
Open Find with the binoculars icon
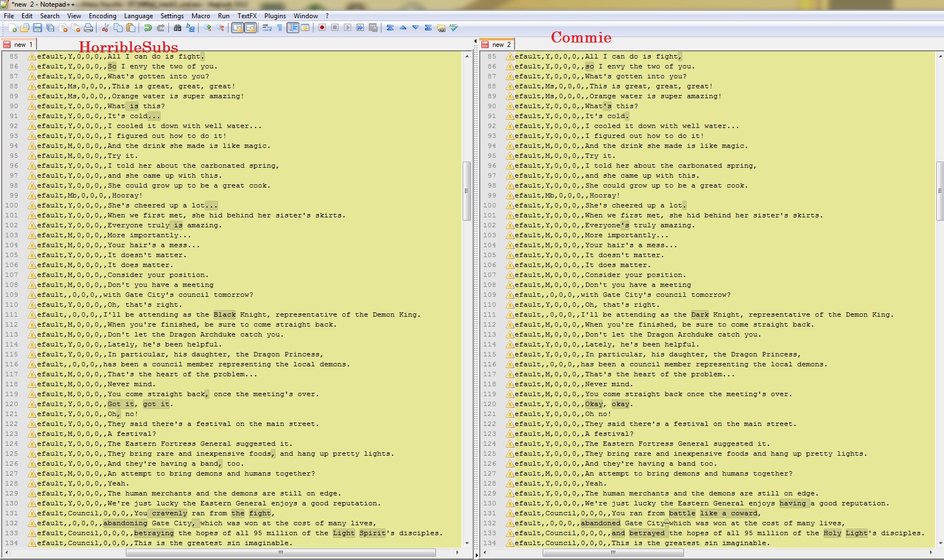(x=177, y=28)
